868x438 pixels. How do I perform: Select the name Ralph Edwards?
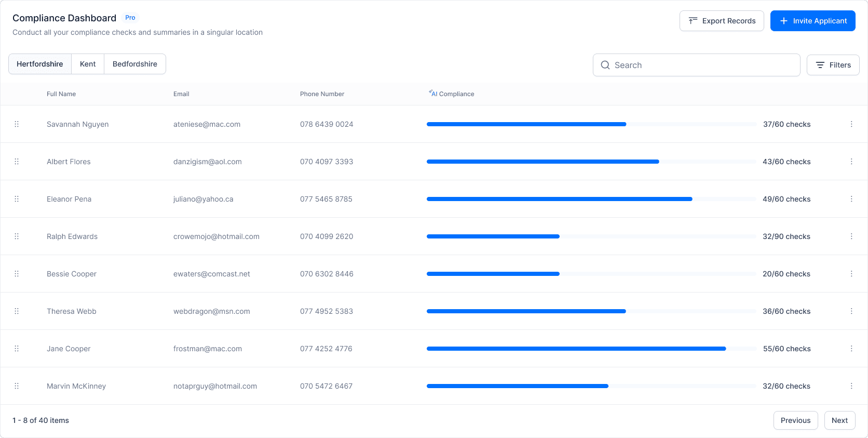[72, 236]
